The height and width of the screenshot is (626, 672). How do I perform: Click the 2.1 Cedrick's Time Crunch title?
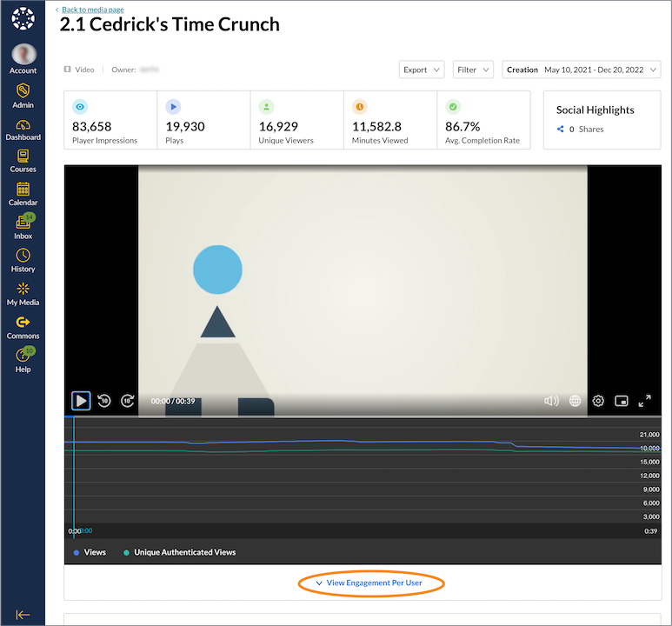tap(170, 24)
